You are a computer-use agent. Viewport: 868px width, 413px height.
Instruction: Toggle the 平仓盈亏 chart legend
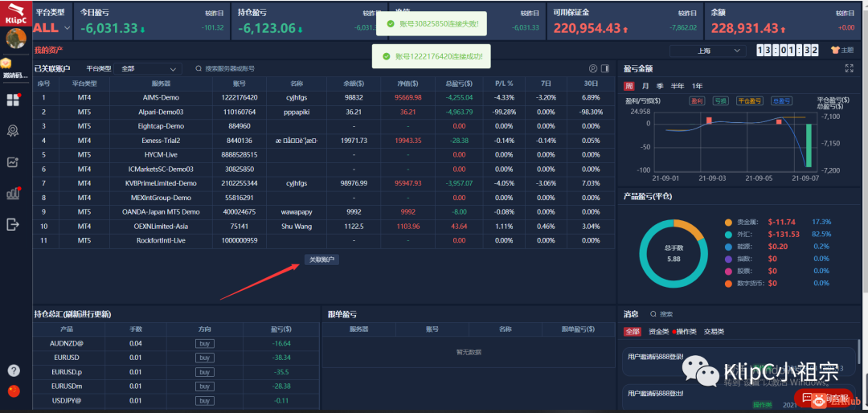tap(750, 100)
